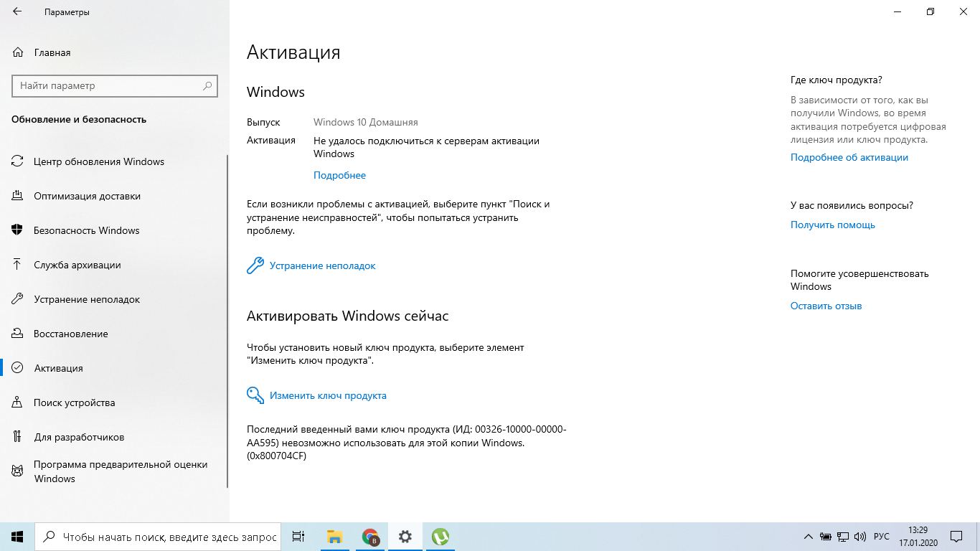Screen dimensions: 980x551
Task: Click the Подробнее link under activation status
Action: 339,175
